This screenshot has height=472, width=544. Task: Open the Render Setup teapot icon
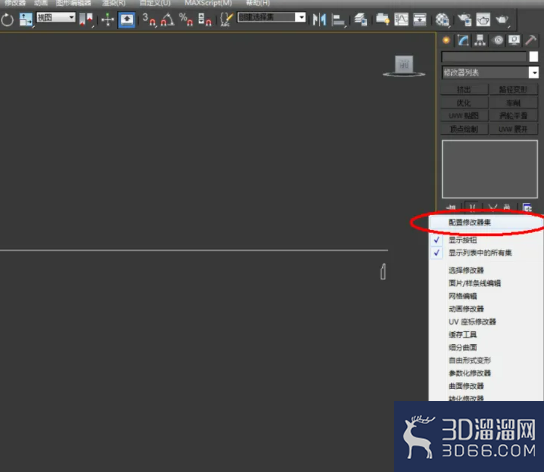pyautogui.click(x=465, y=19)
